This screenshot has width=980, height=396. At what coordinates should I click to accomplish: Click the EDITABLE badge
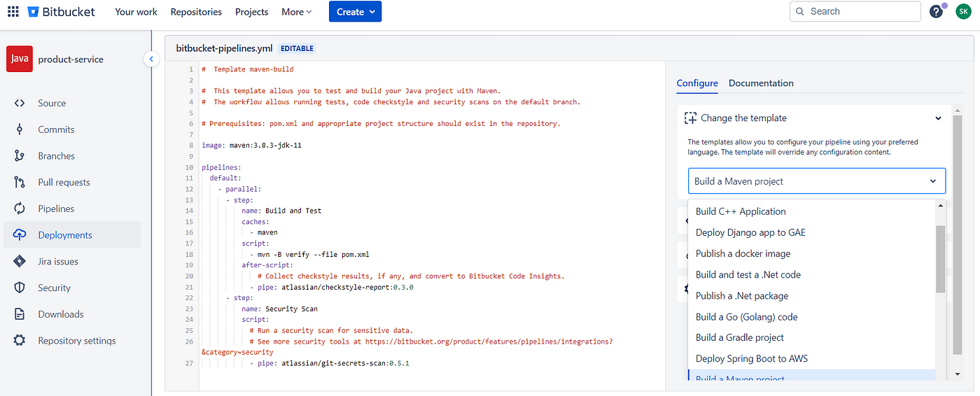point(297,48)
